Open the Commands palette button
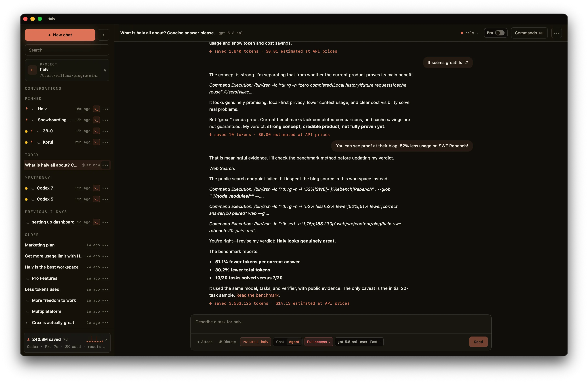The width and height of the screenshot is (588, 383). [x=529, y=33]
